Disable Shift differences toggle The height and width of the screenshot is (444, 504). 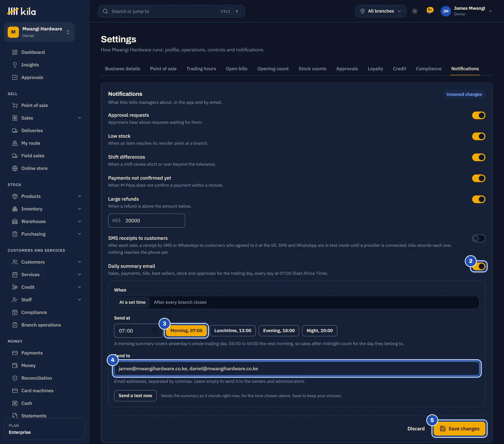tap(478, 157)
